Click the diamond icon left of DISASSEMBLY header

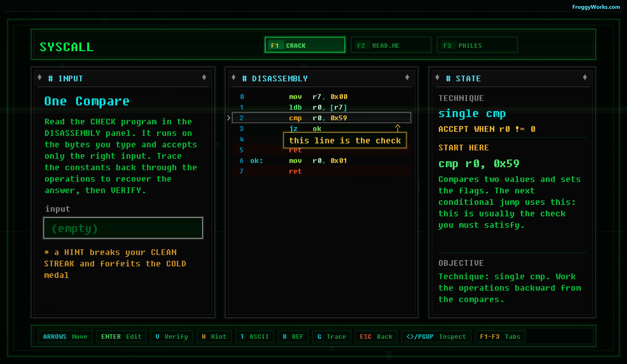[x=233, y=77]
